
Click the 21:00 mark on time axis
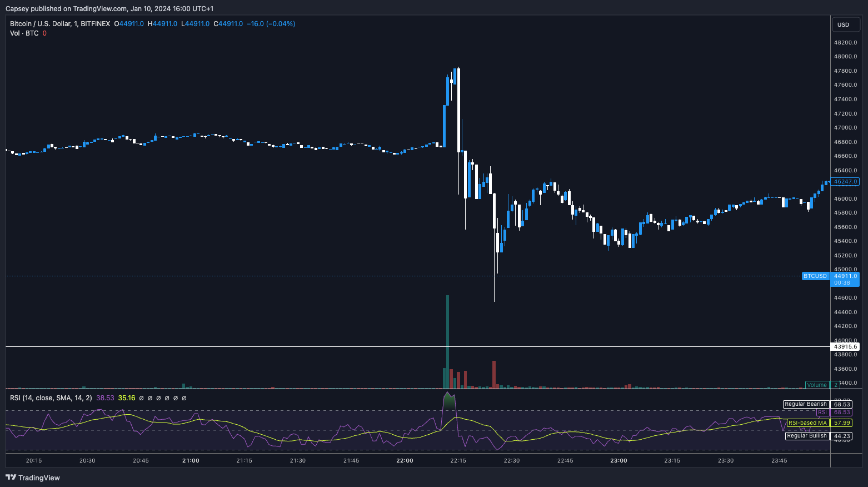coord(191,460)
